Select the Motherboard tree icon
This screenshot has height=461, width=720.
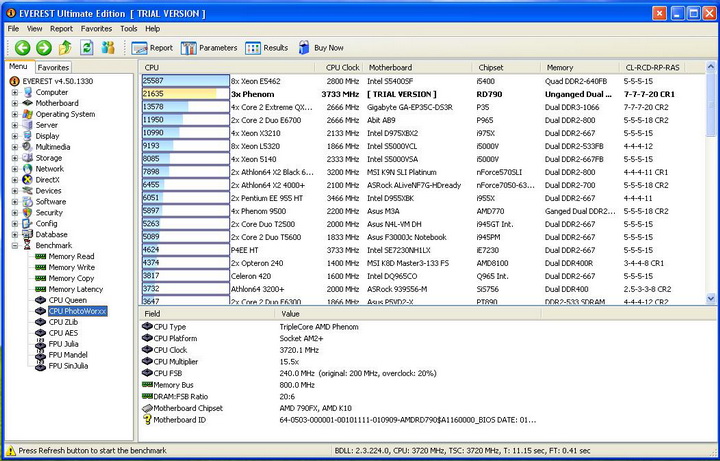tap(28, 103)
